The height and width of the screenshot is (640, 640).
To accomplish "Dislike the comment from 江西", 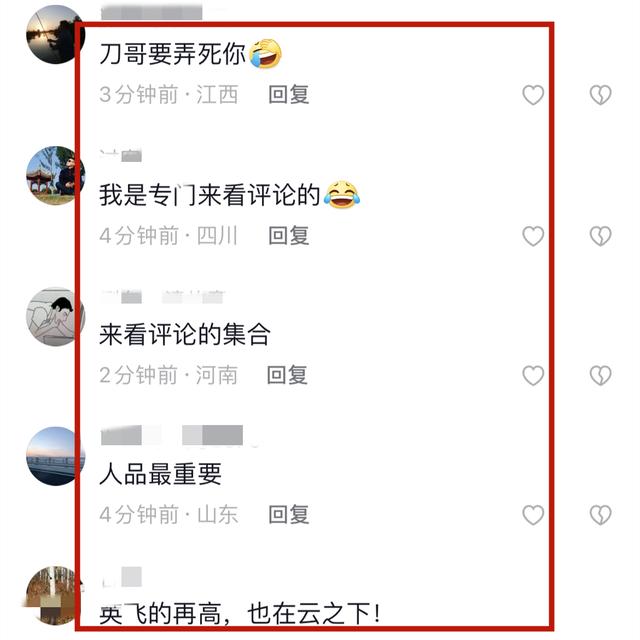I will point(600,95).
